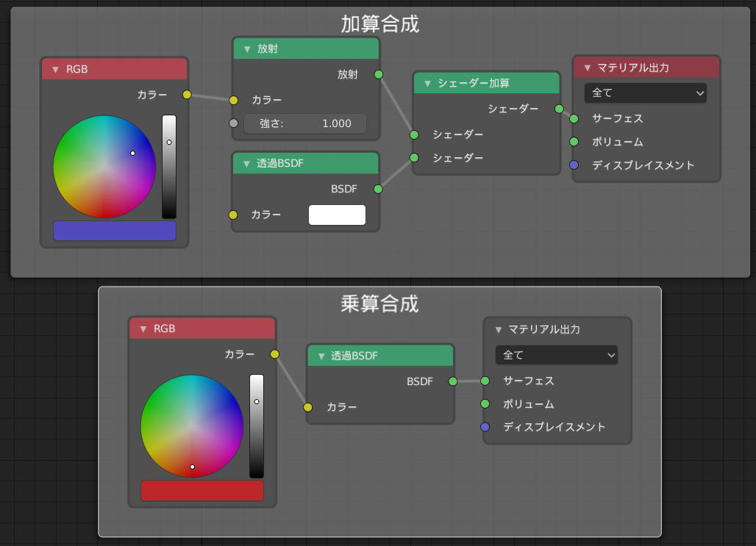
Task: Pick a hue on the 乗算合成 RGB color wheel
Action: click(x=192, y=426)
